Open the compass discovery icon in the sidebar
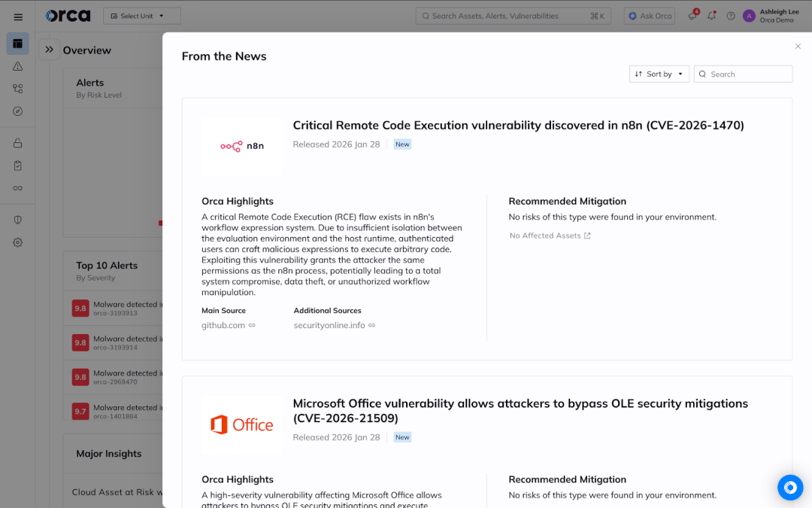Viewport: 812px width, 508px height. point(18,111)
